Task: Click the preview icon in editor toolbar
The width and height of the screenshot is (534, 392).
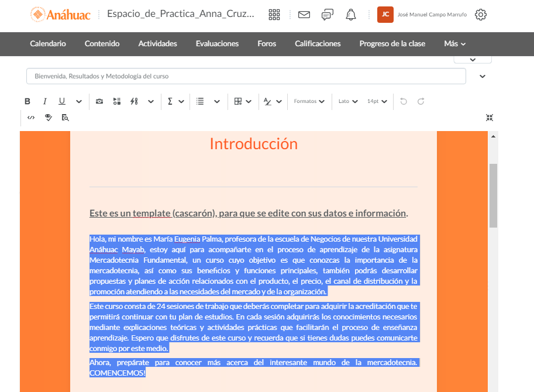Action: coord(66,118)
